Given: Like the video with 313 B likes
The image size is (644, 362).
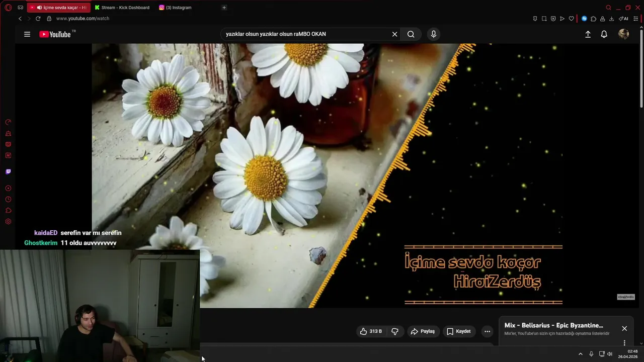Looking at the screenshot, I should click(371, 331).
